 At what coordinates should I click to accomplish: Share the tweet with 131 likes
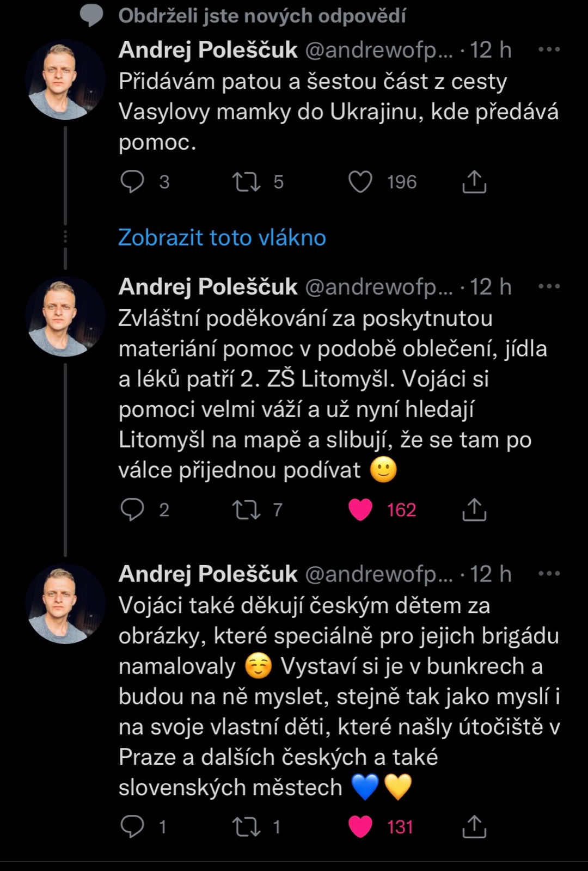point(474,827)
